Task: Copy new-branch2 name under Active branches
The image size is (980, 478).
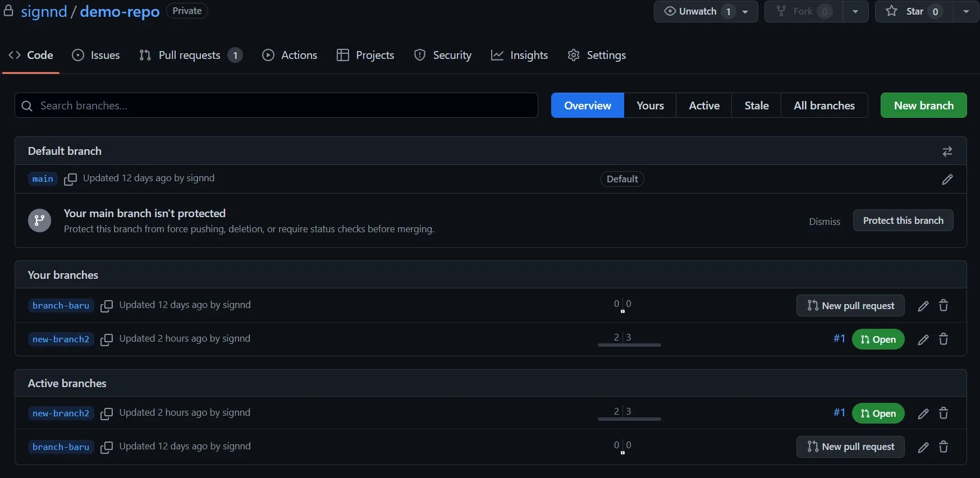Action: click(x=107, y=413)
